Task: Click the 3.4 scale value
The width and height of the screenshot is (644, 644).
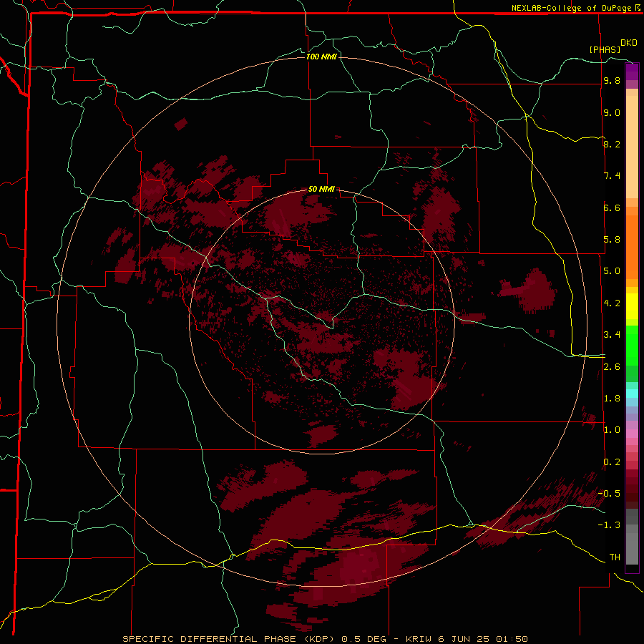Action: pyautogui.click(x=612, y=335)
